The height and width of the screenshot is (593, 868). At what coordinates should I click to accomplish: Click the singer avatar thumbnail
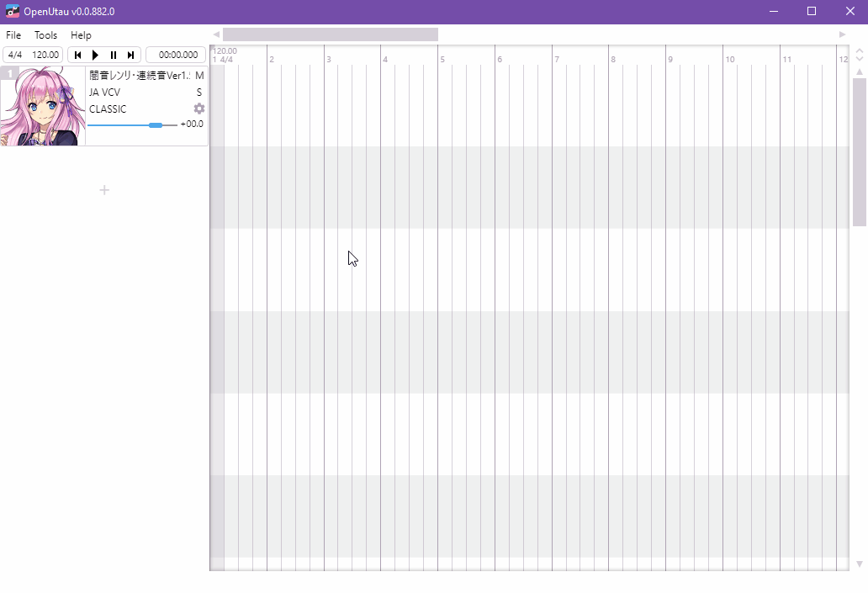pos(43,106)
